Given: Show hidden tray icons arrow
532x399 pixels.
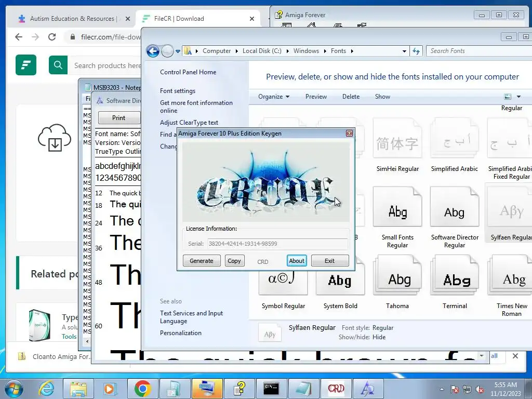Looking at the screenshot, I should (442, 390).
